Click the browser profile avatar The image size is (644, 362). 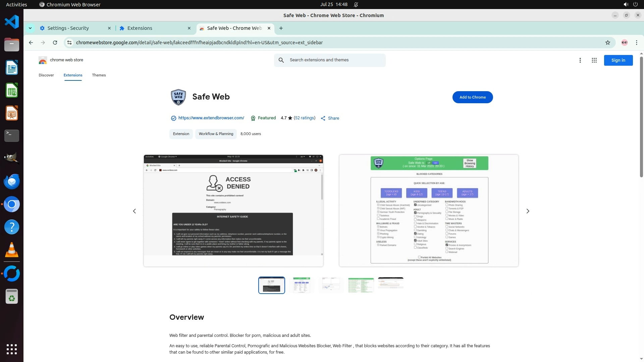(x=624, y=43)
